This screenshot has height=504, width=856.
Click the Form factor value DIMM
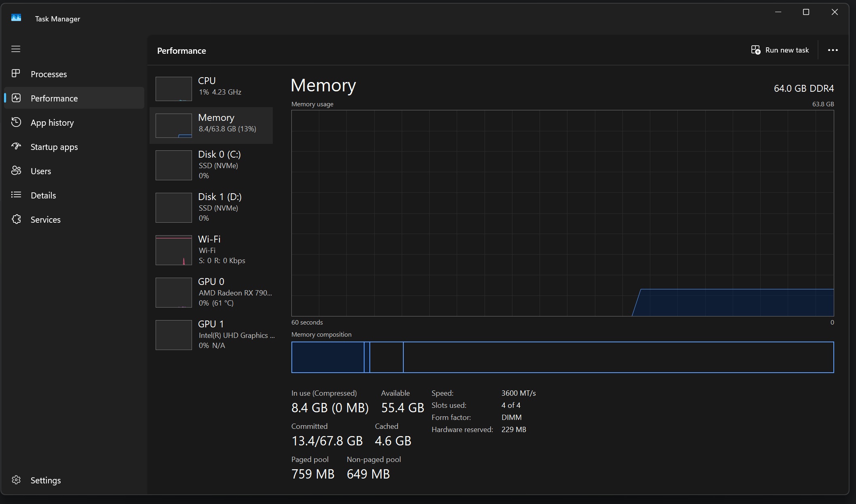pos(511,417)
